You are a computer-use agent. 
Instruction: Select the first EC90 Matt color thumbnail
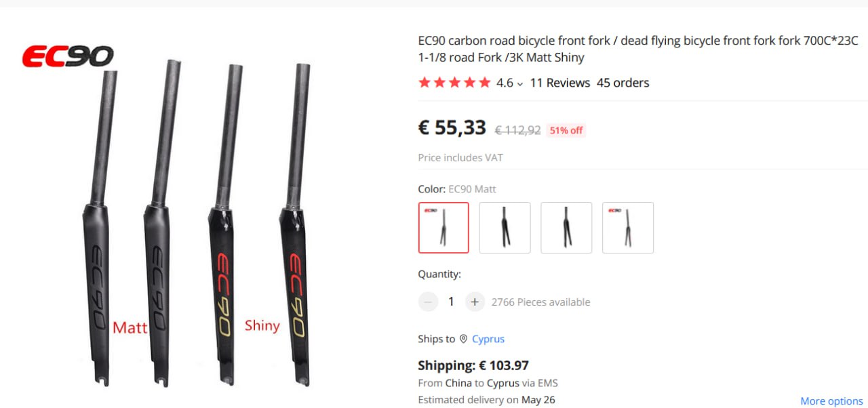[443, 228]
